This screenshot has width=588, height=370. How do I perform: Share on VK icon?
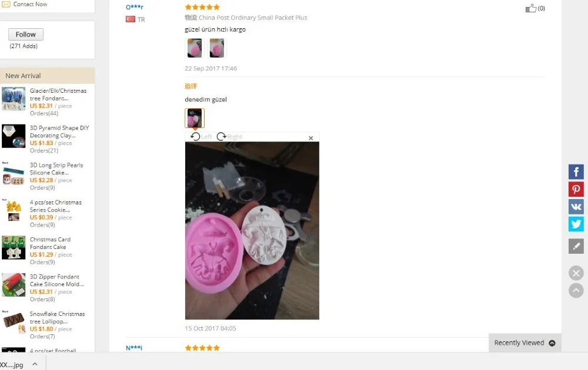[x=576, y=207]
